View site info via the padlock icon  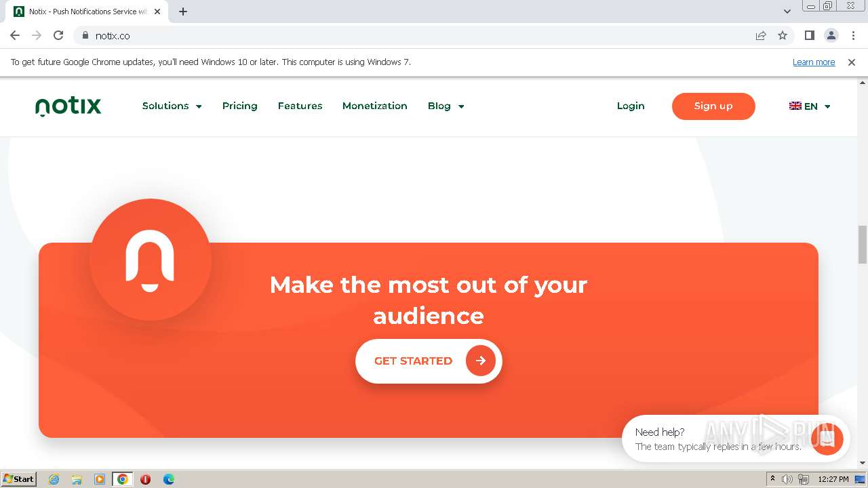pos(85,35)
